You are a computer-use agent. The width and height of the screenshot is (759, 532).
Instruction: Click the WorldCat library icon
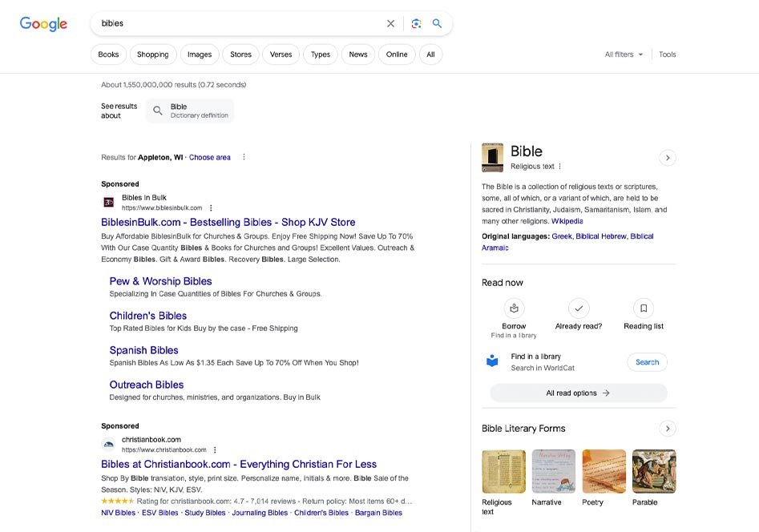click(x=492, y=361)
